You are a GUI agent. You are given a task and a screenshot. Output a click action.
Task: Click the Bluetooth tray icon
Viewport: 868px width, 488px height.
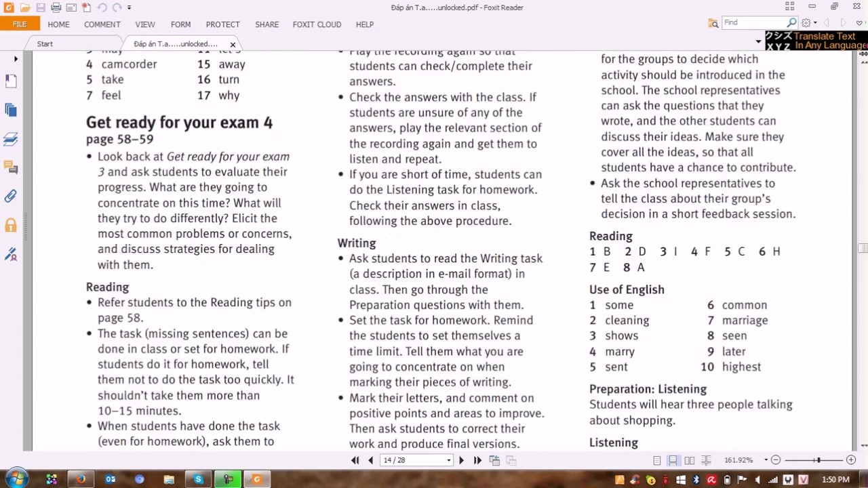click(x=696, y=480)
